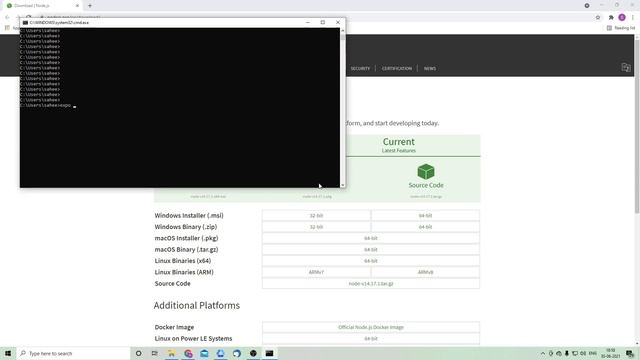This screenshot has width=640, height=360.
Task: Click the Type here to search box
Action: [x=73, y=353]
